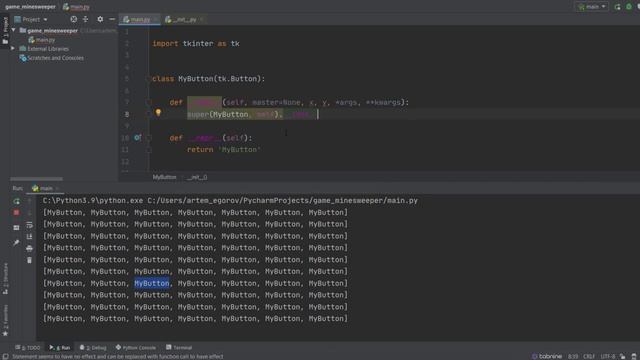Hide the Project tool window

(x=112, y=19)
